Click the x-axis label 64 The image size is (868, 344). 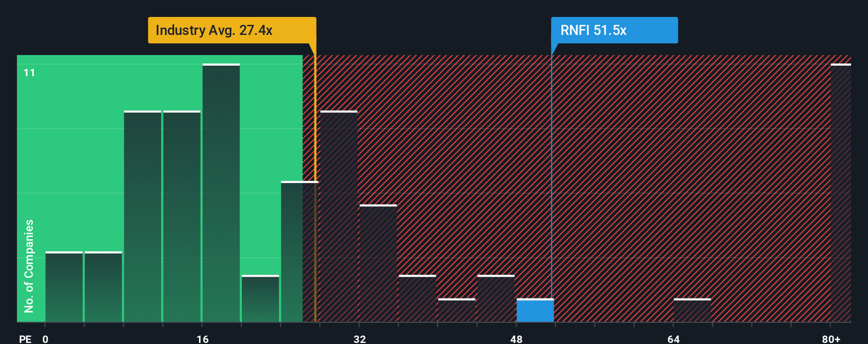point(673,339)
